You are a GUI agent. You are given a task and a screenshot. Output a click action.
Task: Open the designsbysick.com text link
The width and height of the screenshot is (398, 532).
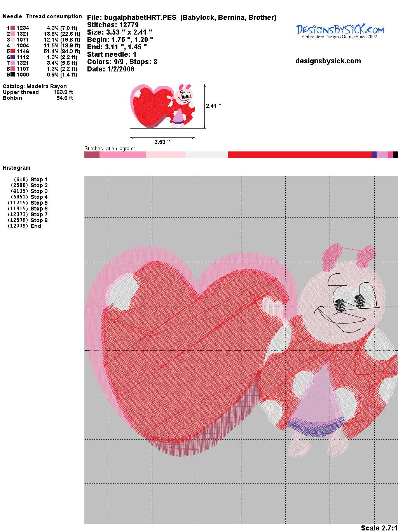coord(328,61)
